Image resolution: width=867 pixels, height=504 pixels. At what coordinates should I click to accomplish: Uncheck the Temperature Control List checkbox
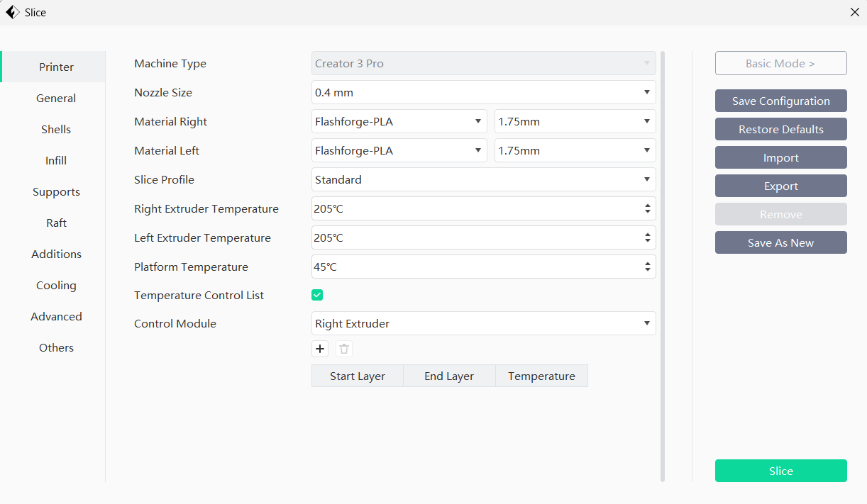click(x=317, y=295)
